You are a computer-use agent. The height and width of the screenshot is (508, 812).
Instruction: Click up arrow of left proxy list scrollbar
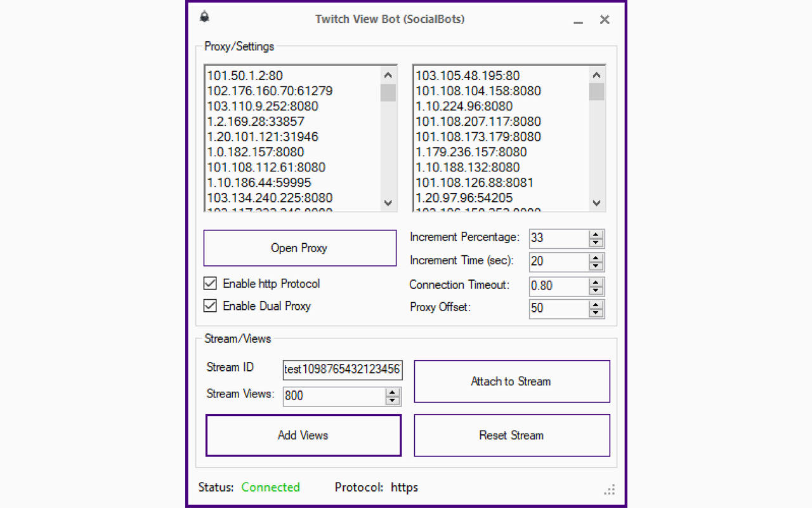(388, 75)
